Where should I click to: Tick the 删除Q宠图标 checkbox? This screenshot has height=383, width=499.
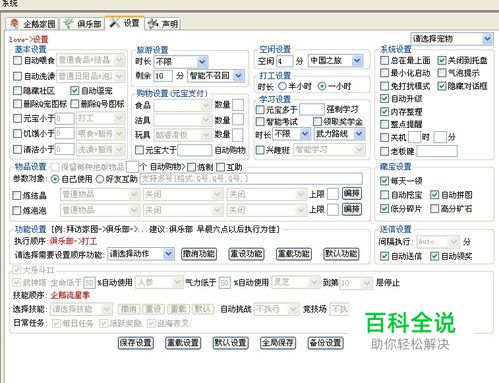pyautogui.click(x=17, y=104)
